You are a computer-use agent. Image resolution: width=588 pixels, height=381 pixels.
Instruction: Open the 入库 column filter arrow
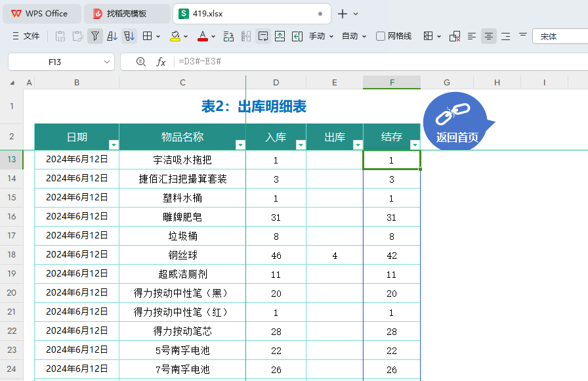pos(301,145)
